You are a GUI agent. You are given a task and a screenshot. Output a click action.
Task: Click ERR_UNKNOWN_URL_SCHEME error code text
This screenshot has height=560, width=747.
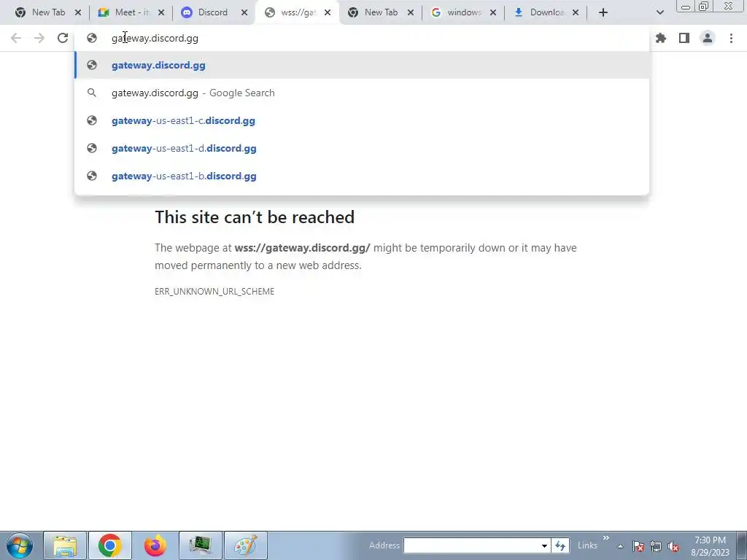point(214,292)
